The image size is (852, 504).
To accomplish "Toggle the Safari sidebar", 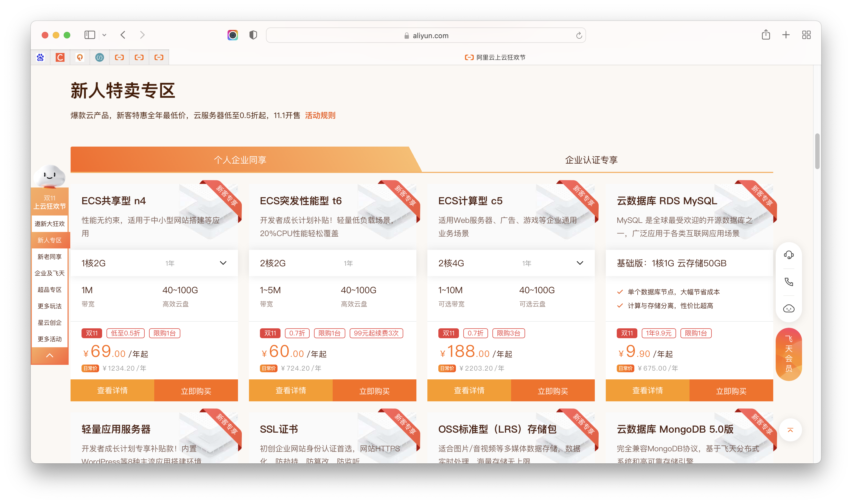I will tap(90, 35).
